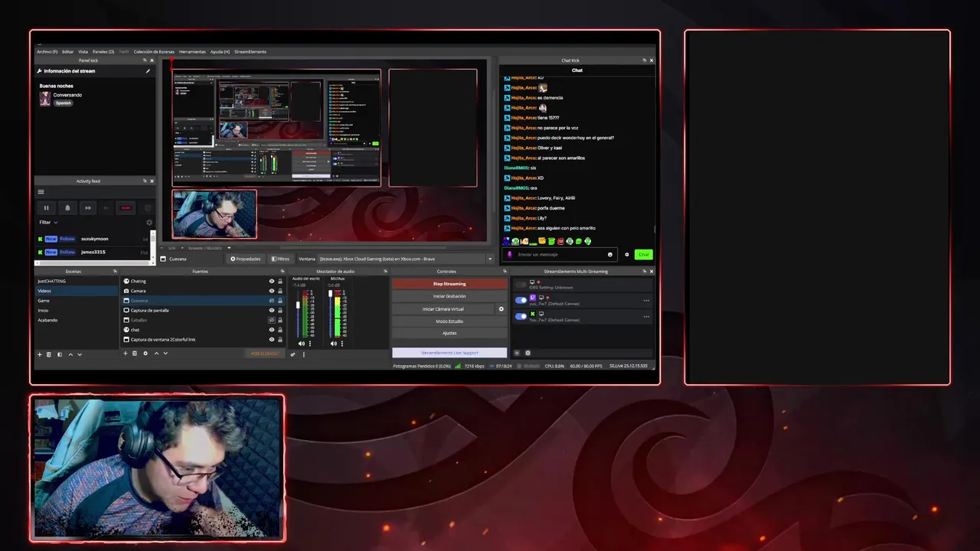Show the hidden Caballas source

(272, 320)
